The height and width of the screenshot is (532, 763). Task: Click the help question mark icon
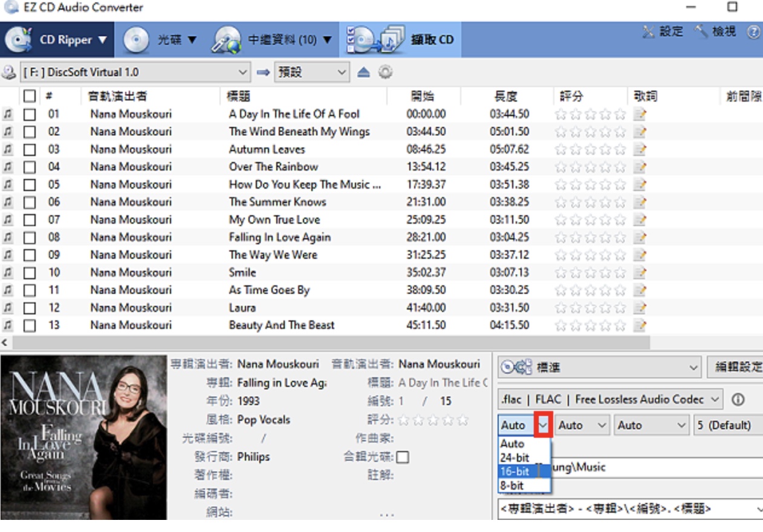(x=753, y=32)
